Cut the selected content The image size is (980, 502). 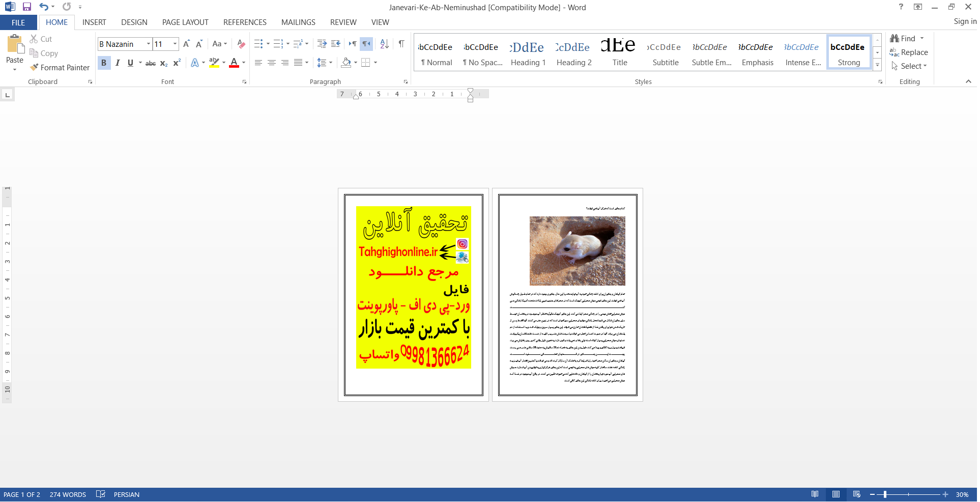coord(41,39)
